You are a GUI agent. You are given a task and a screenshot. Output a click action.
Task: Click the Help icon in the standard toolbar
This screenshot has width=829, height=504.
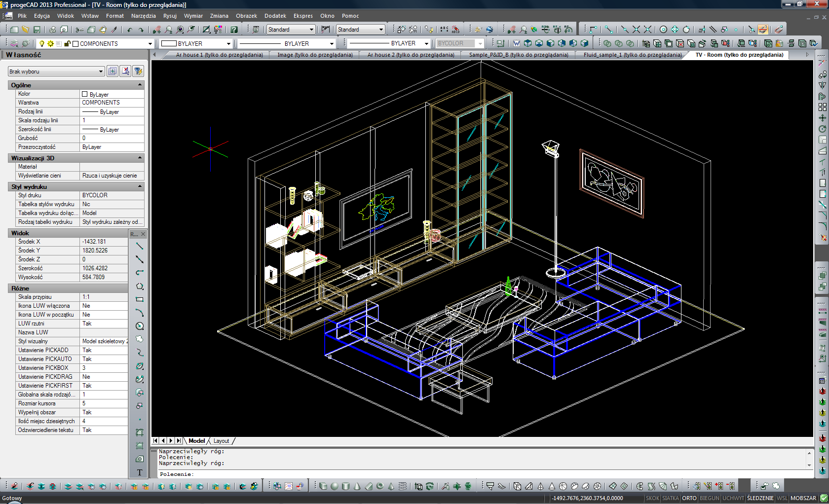[x=233, y=29]
